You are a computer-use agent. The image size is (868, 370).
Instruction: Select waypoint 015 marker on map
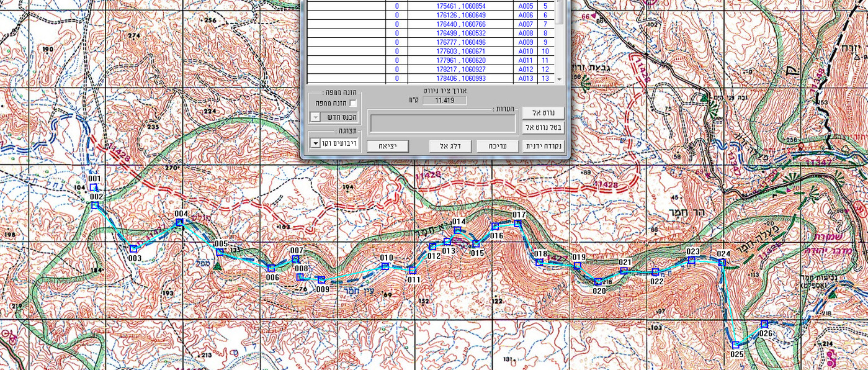(476, 244)
